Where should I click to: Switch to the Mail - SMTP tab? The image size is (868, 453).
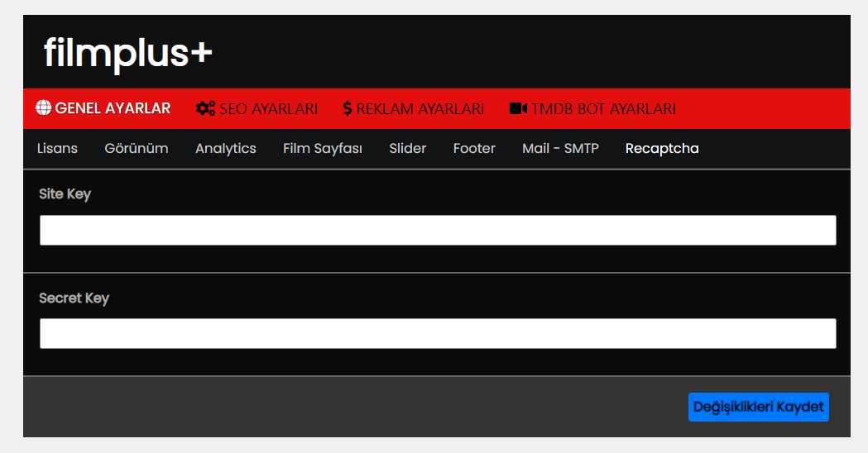click(560, 148)
